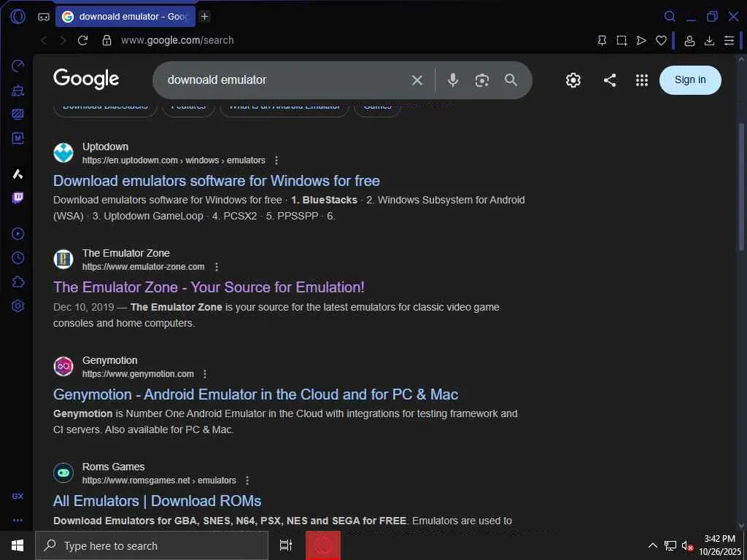Open the Opera GX menu logo
Screen dimensions: 747x560
18,17
